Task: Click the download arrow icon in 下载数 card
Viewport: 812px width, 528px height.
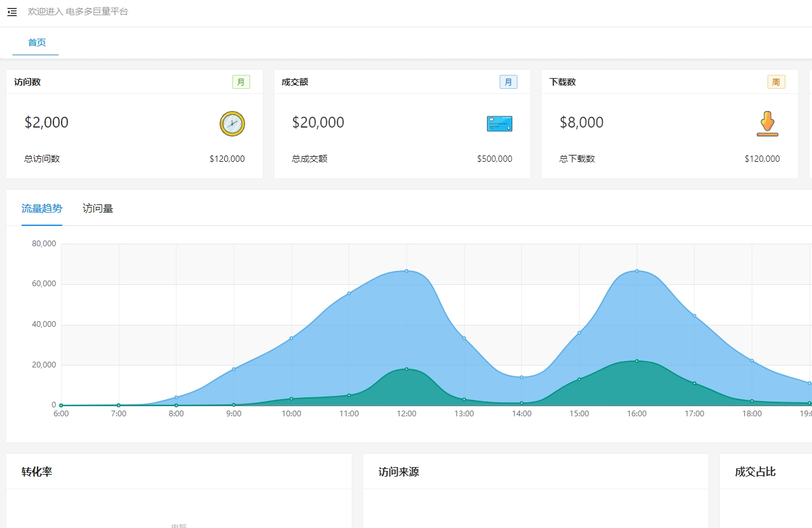Action: click(767, 124)
